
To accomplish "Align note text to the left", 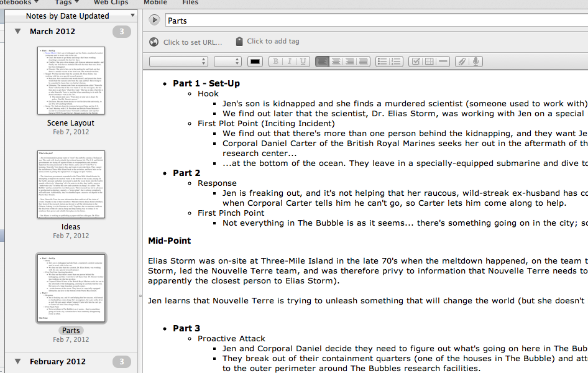I will pyautogui.click(x=322, y=62).
